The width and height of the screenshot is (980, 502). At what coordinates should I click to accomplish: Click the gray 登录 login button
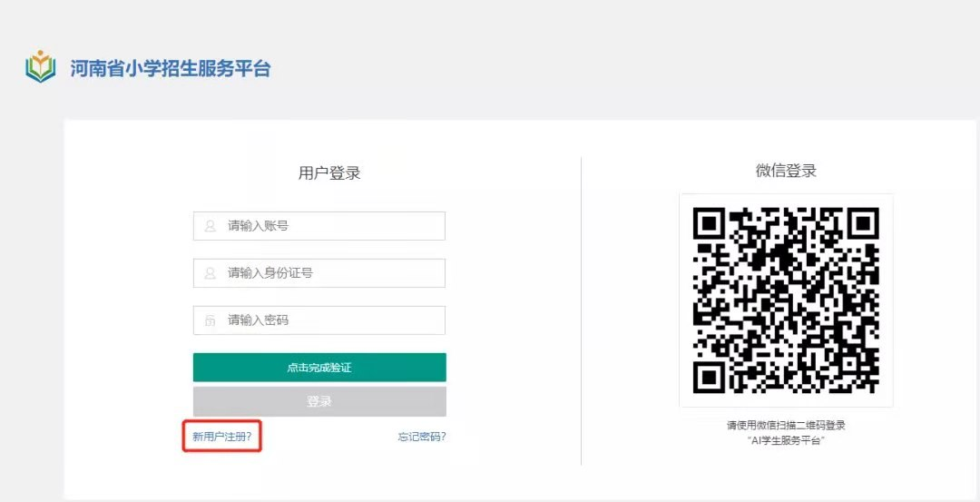[x=319, y=401]
